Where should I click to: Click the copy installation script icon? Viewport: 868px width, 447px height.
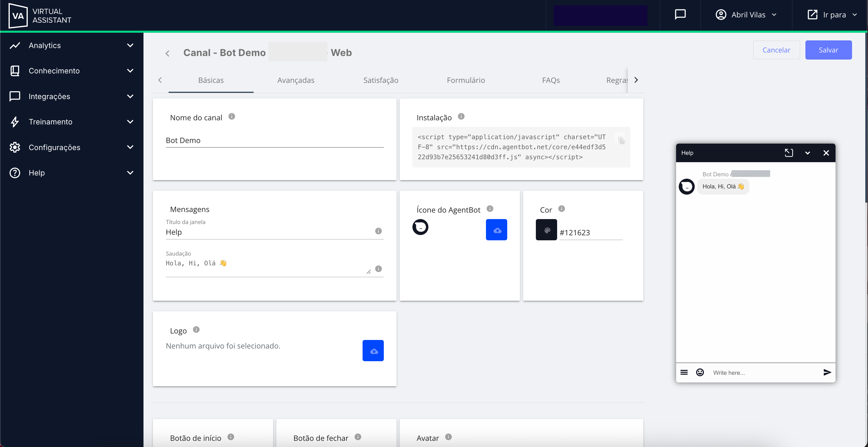click(621, 140)
